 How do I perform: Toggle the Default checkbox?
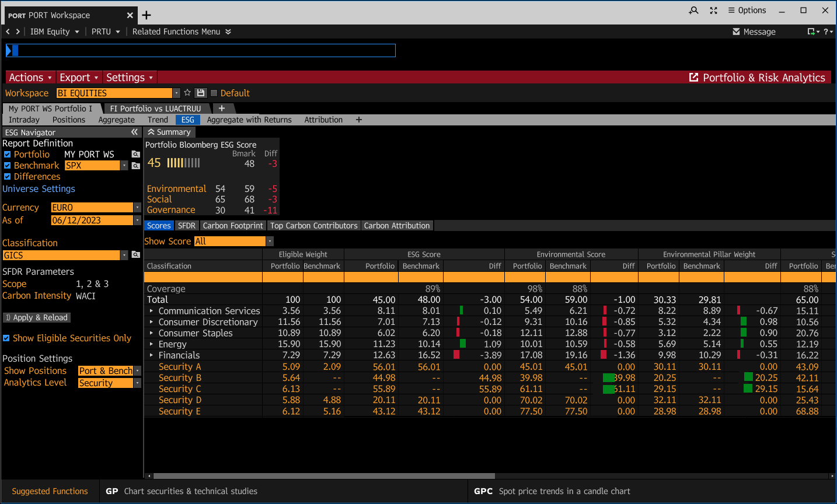point(214,93)
